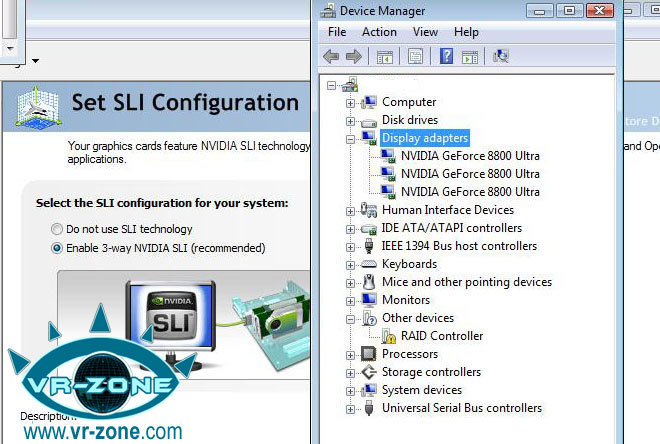Click the Show/Hide Console Tree toolbar icon
The height and width of the screenshot is (444, 660).
point(384,56)
